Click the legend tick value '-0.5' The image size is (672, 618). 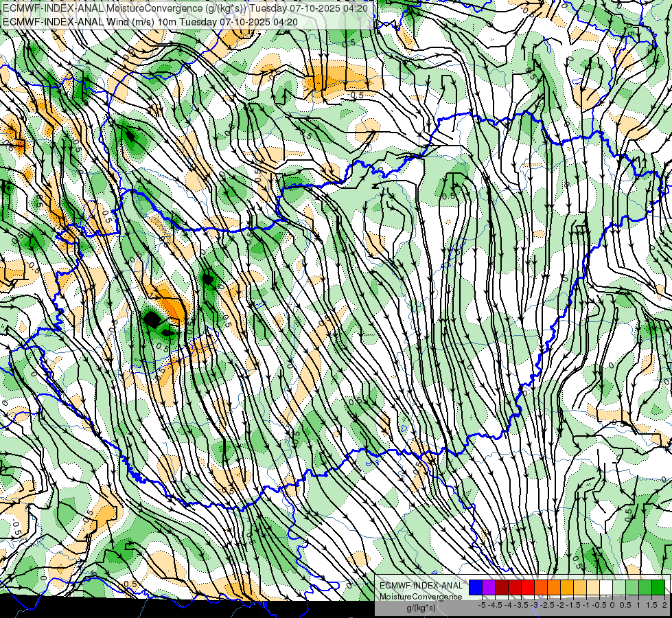[x=599, y=605]
